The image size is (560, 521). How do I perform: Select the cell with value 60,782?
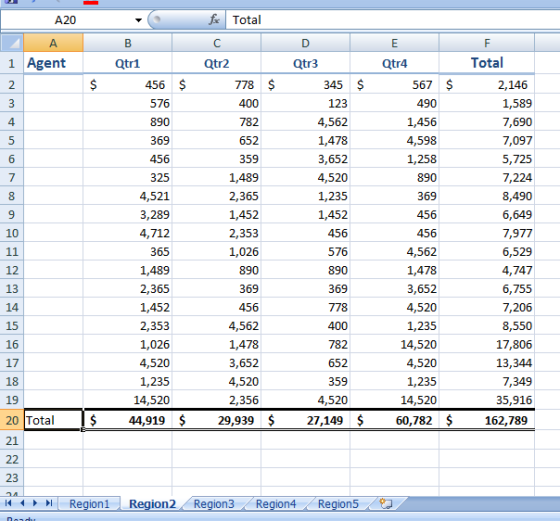pyautogui.click(x=394, y=420)
